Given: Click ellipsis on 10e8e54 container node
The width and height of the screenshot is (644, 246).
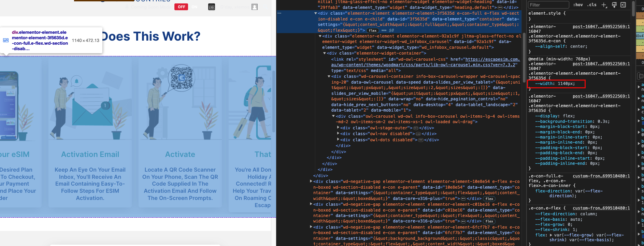Looking at the screenshot, I should [x=463, y=199].
